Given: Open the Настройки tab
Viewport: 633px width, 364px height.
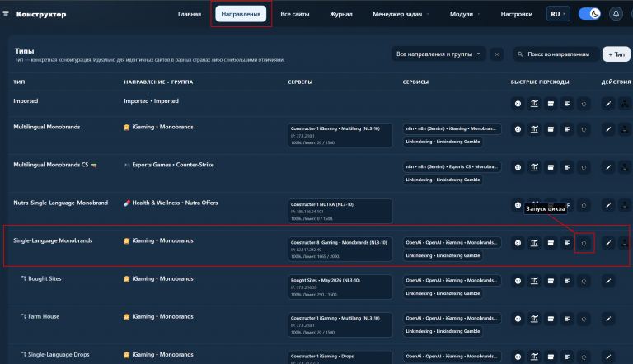Looking at the screenshot, I should (516, 14).
